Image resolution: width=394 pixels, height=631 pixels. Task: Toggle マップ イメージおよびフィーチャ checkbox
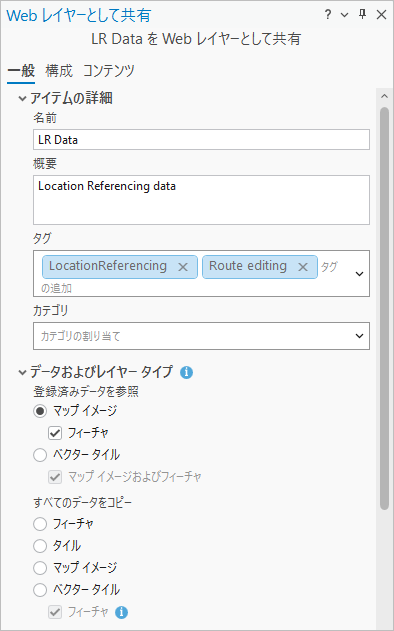(x=55, y=477)
